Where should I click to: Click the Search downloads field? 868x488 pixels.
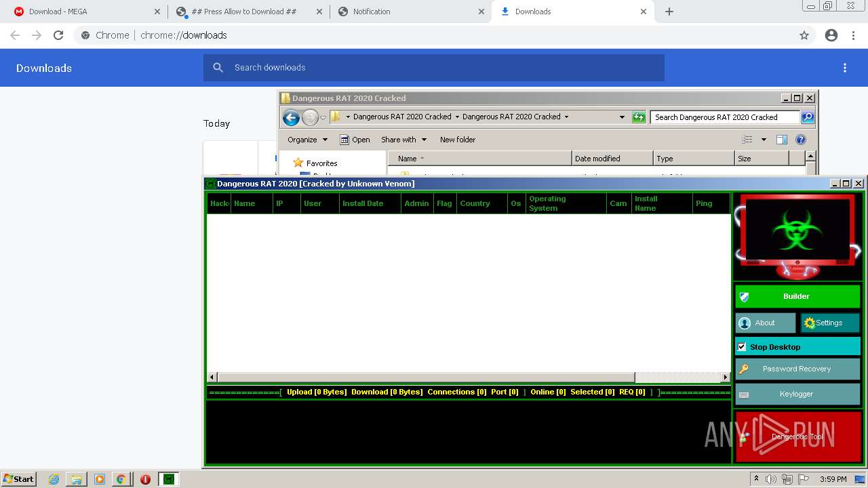point(434,68)
